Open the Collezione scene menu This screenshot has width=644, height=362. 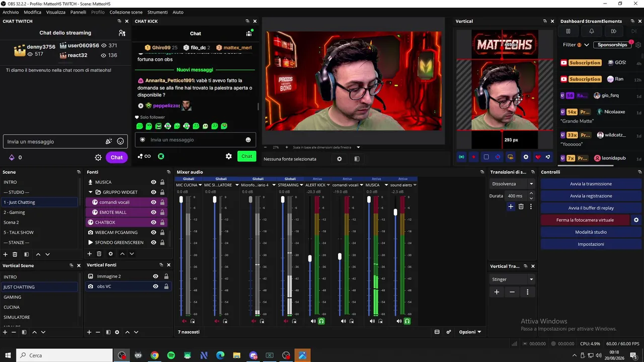coord(126,12)
